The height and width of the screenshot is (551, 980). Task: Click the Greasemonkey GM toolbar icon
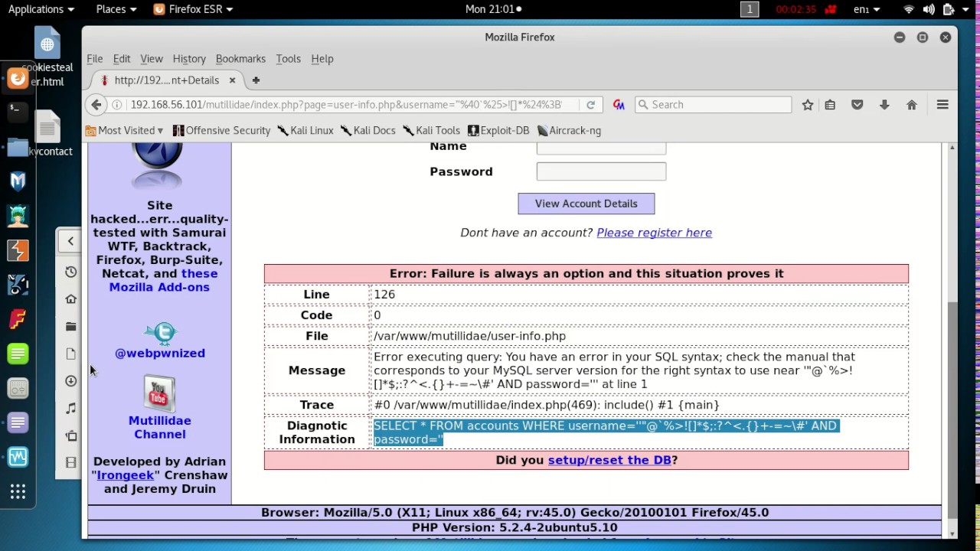[619, 105]
